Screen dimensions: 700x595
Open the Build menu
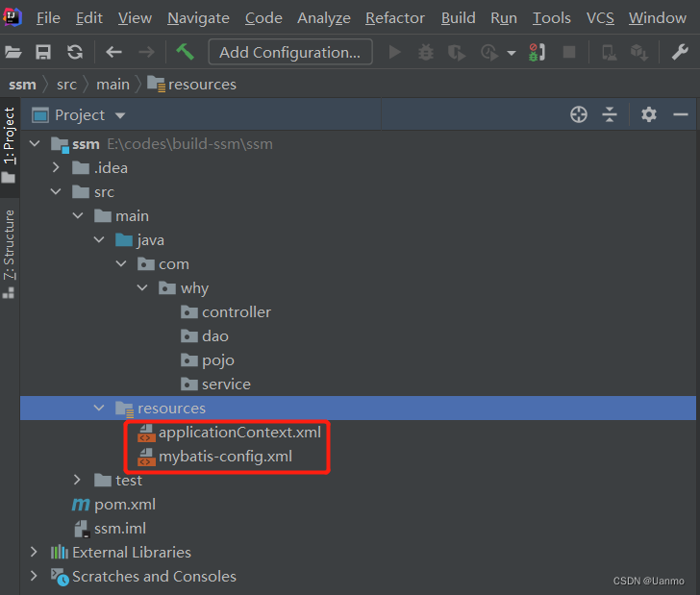tap(458, 18)
